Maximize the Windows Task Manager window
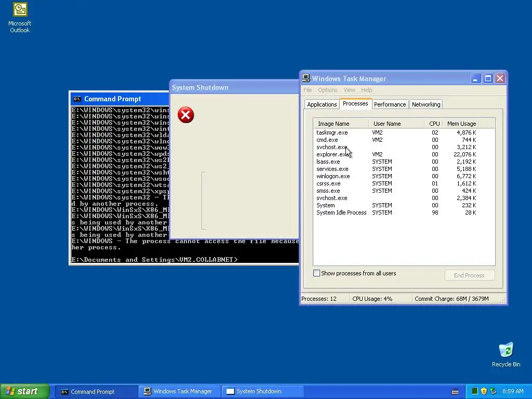 click(488, 79)
